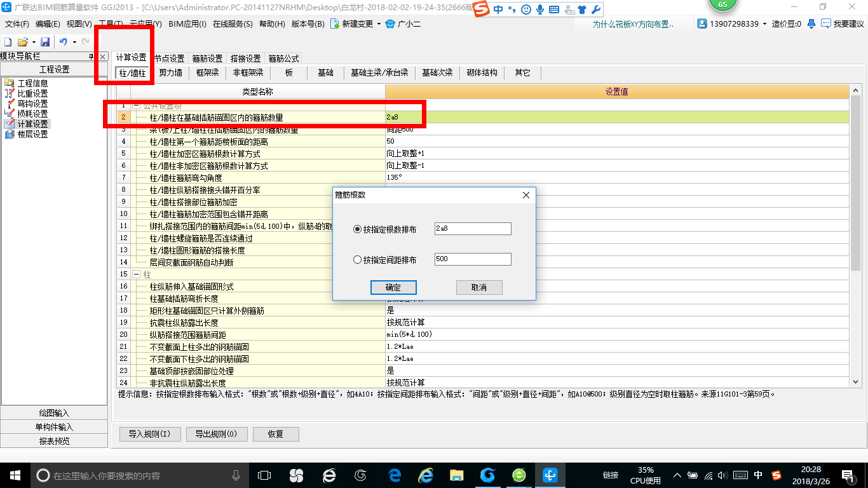Screen dimensions: 868x488
Task: Click the 恢复 button
Action: click(276, 435)
